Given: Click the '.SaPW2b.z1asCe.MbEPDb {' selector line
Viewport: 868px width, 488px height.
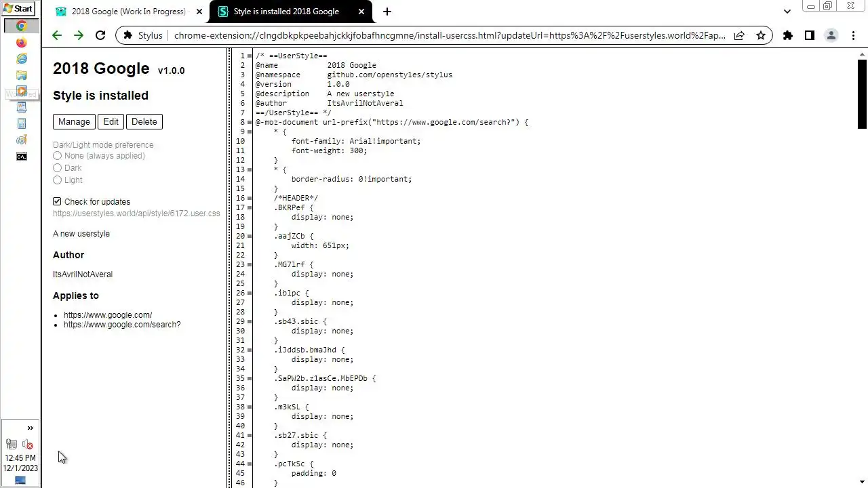Looking at the screenshot, I should click(325, 378).
